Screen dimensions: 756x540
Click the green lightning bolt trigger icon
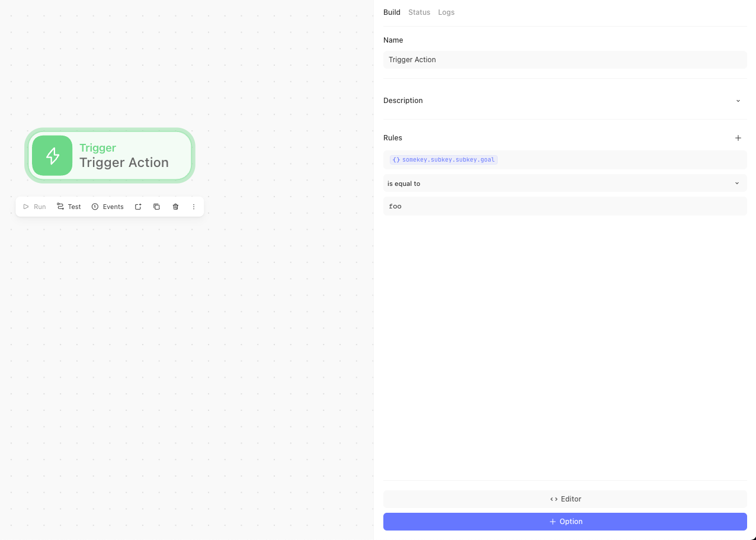tap(52, 156)
